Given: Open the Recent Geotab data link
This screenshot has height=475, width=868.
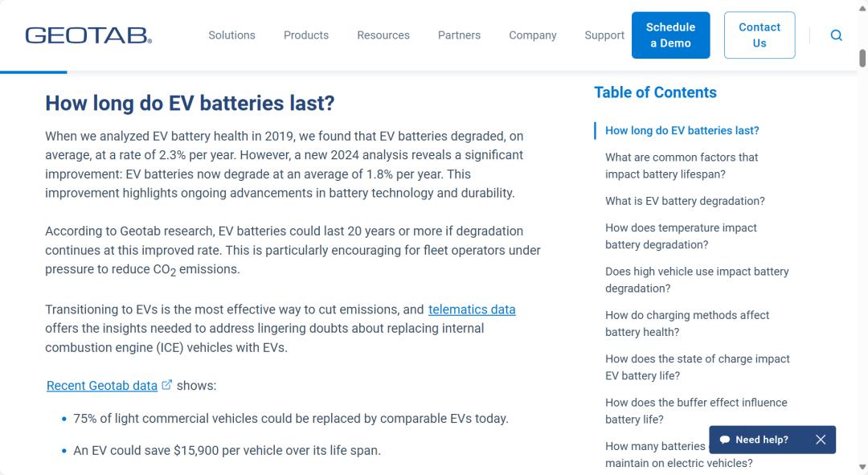Looking at the screenshot, I should coord(102,386).
